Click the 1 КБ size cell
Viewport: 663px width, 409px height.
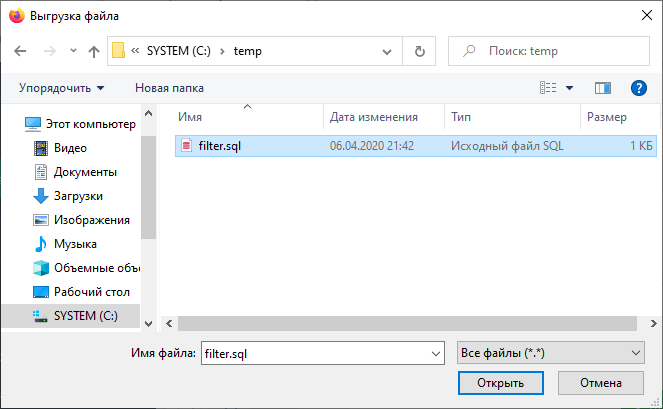(641, 146)
